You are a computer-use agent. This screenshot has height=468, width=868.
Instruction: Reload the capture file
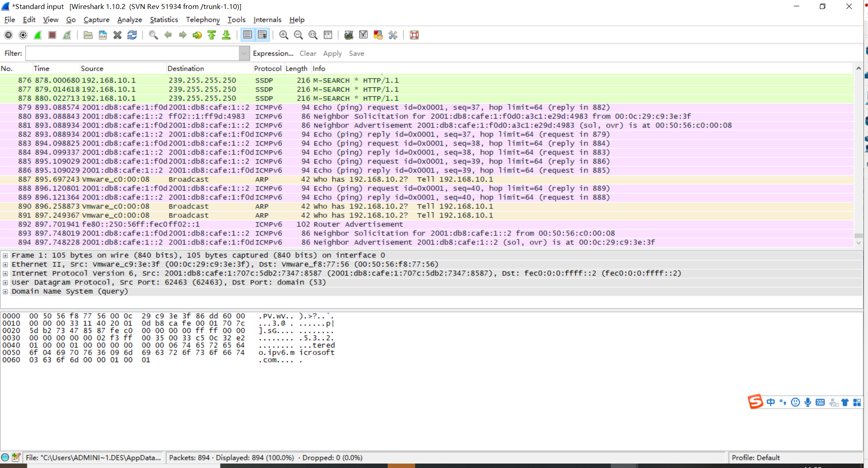coord(132,35)
